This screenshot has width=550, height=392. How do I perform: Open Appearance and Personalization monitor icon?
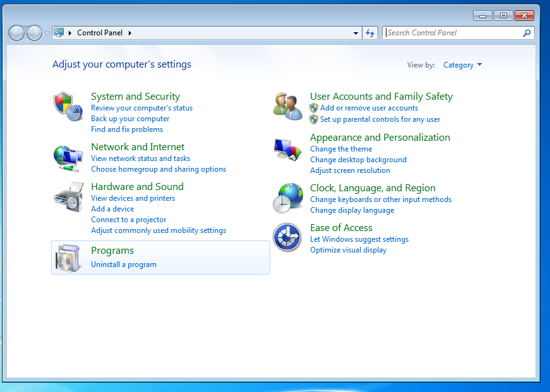(287, 150)
